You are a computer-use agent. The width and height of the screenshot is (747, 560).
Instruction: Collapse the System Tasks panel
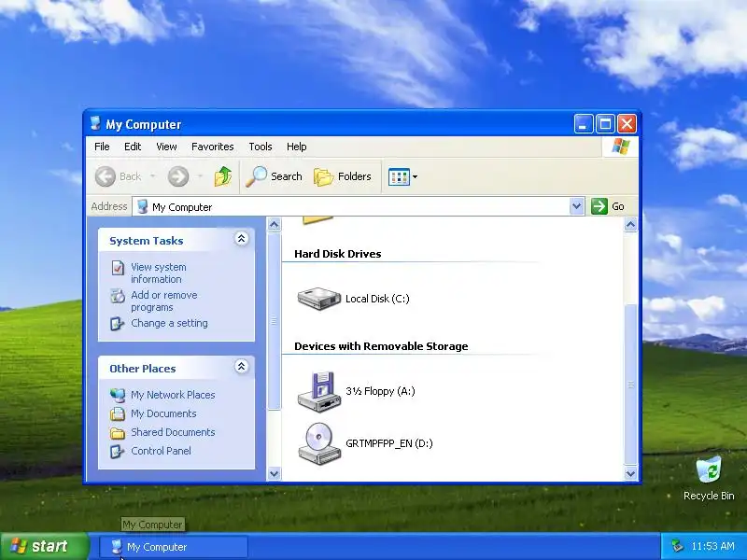[242, 239]
